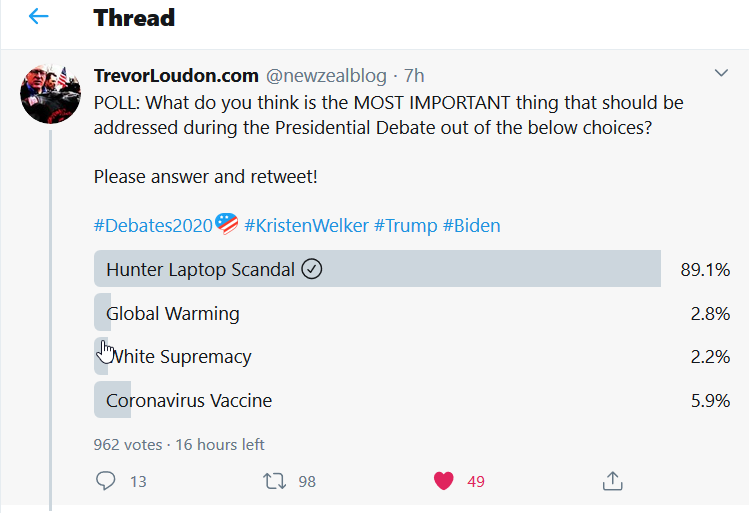Click the 962 votes count text

[x=127, y=444]
